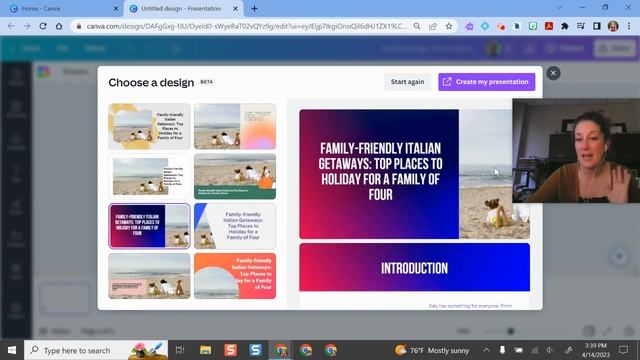Click the Introduction slide preview
This screenshot has width=640, height=360.
[x=414, y=267]
